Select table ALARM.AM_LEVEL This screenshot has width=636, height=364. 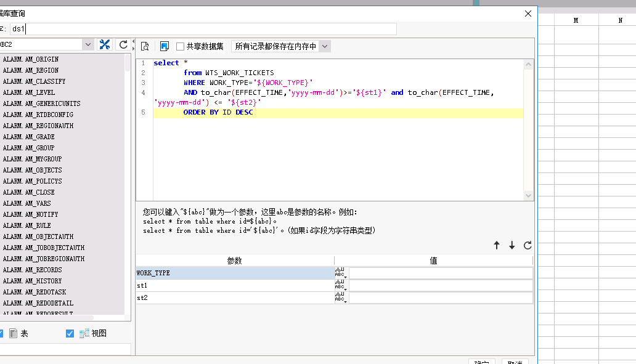pos(29,92)
